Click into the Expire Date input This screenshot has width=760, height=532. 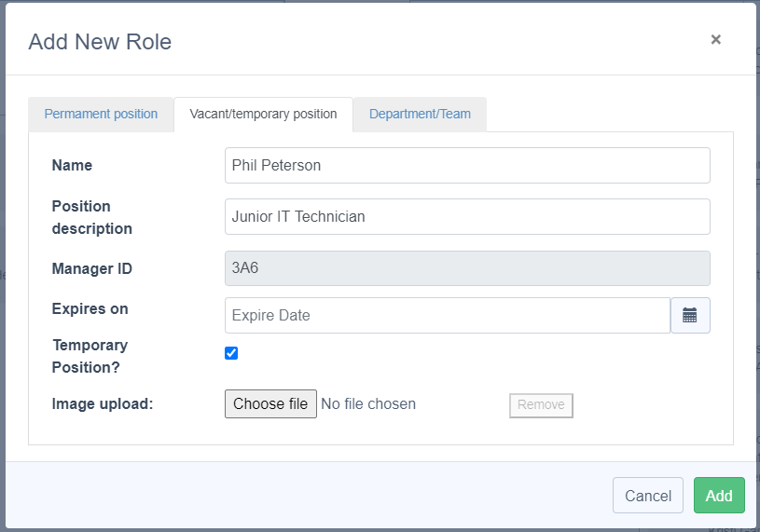click(x=447, y=315)
